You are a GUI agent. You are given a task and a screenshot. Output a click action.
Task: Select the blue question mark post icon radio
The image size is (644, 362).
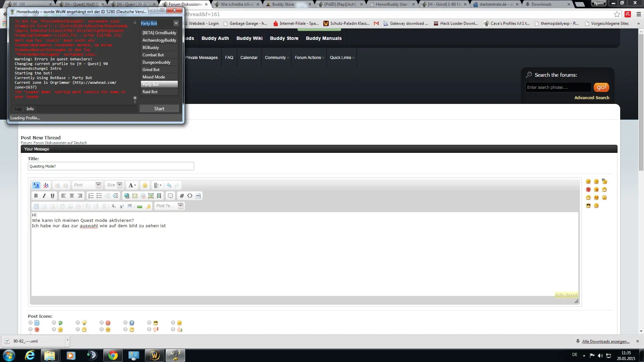pos(125,322)
